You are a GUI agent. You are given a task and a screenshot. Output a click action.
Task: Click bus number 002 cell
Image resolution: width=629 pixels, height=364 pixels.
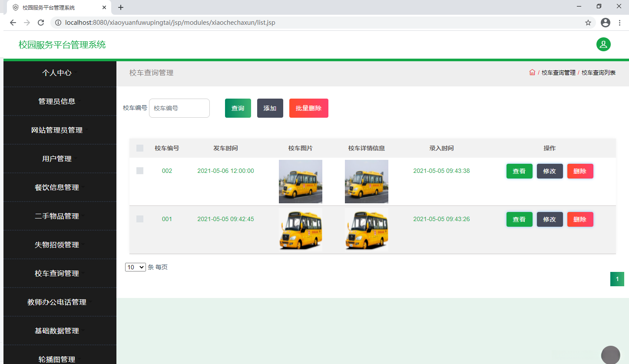coord(167,171)
